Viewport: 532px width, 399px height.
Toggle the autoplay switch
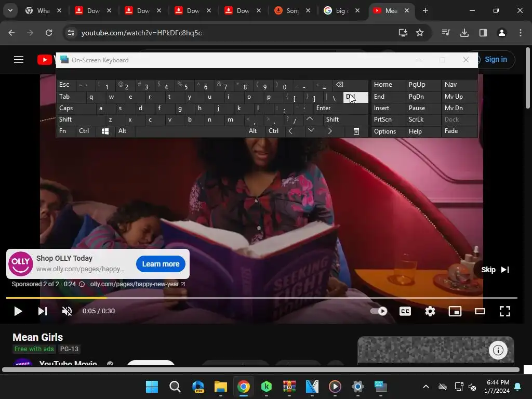[x=379, y=311]
